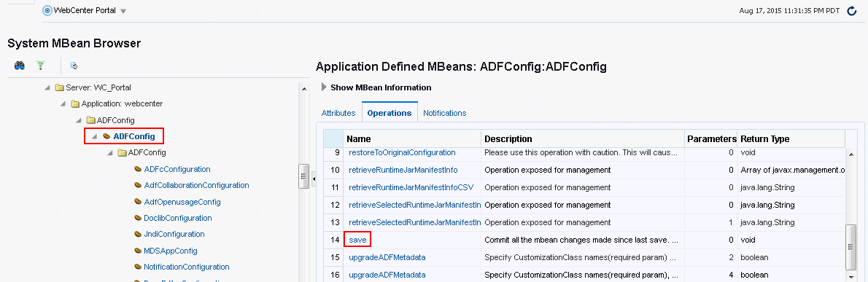Open the WebCenter Portal dropdown menu
Image resolution: width=868 pixels, height=282 pixels.
coord(123,11)
